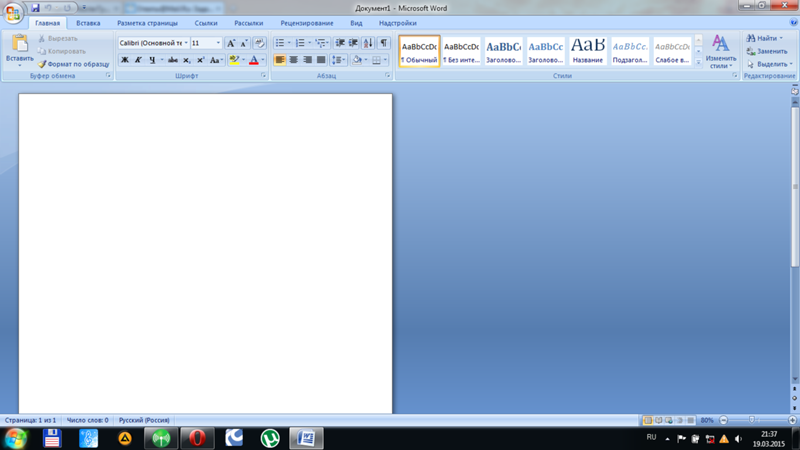This screenshot has width=800, height=450.
Task: Switch to the Вид tab
Action: [x=356, y=23]
